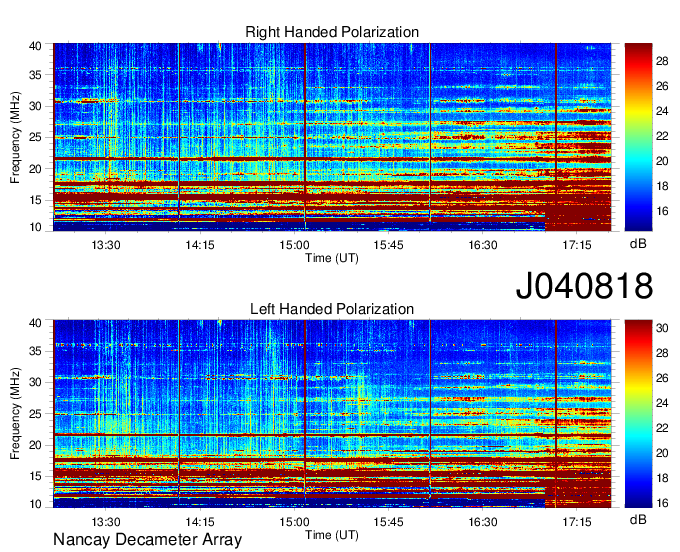Image resolution: width=680 pixels, height=552 pixels.
Task: Click the top plot's 'Time (UT)' axis label
Action: 332,258
